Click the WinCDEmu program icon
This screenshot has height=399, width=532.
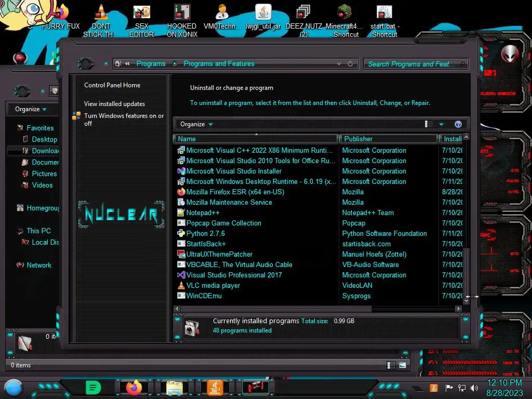click(181, 296)
